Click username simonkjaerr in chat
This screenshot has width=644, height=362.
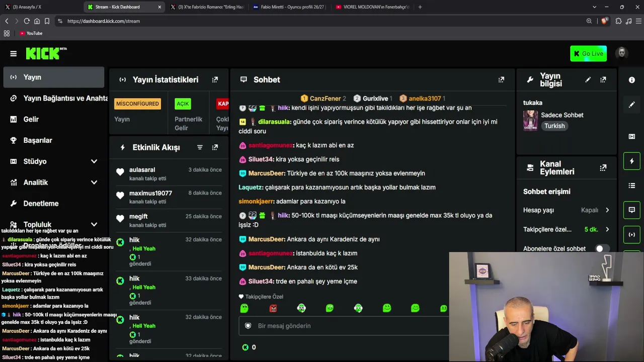click(x=256, y=201)
